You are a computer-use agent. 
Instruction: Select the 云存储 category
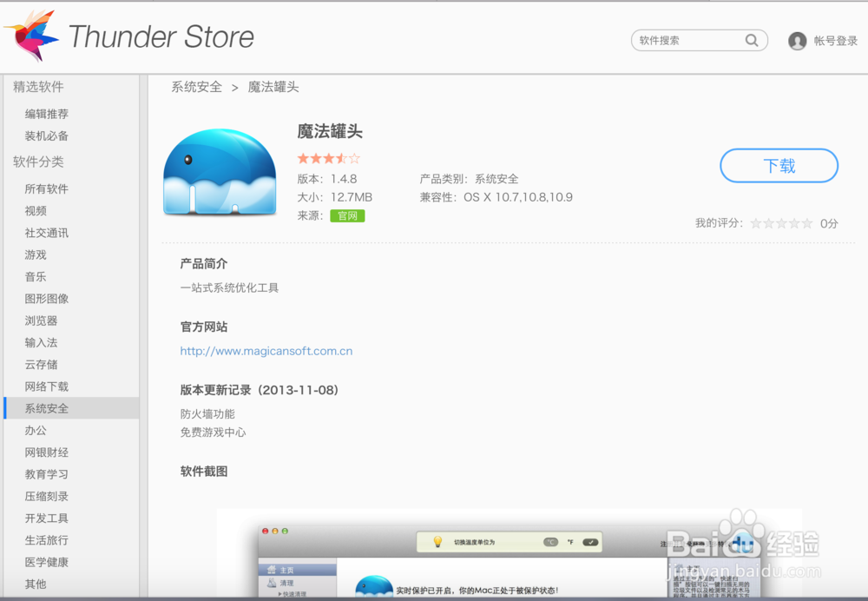pos(41,365)
